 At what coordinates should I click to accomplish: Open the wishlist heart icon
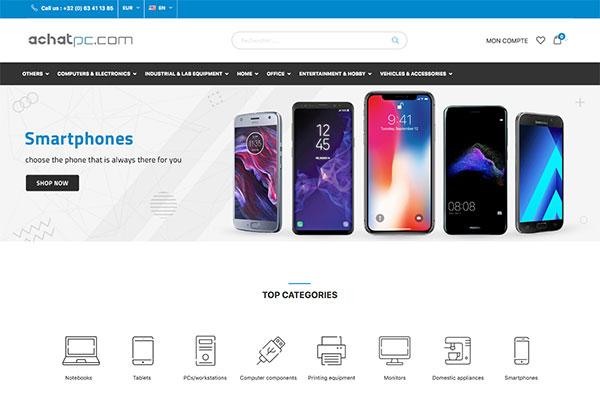click(x=540, y=40)
